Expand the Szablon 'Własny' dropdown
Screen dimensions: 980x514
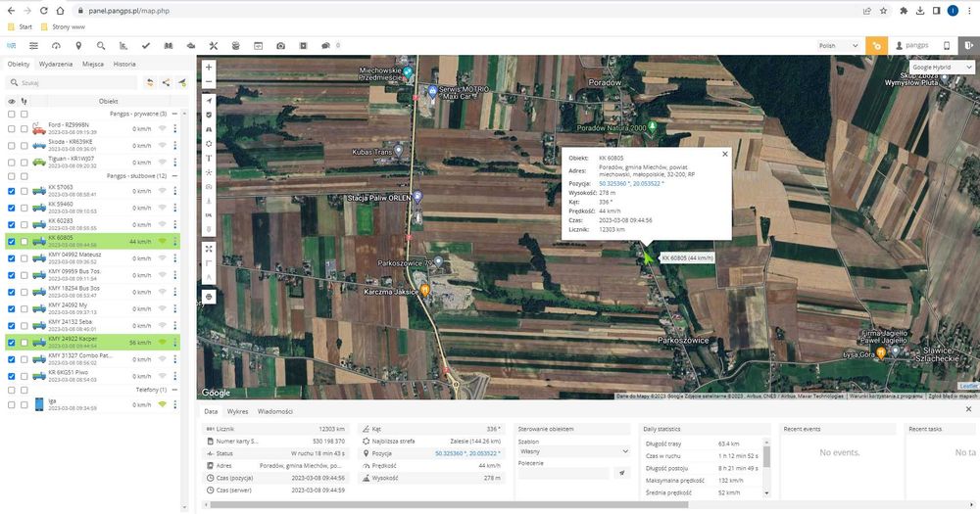coord(573,451)
